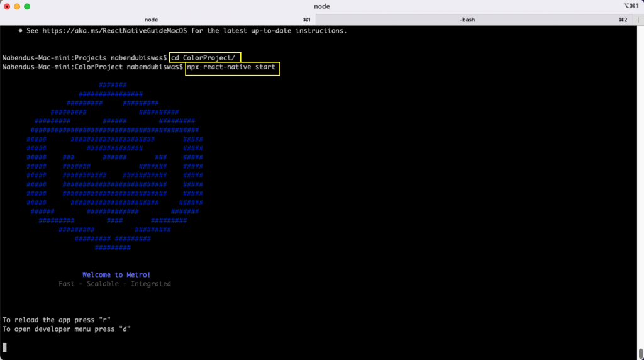Click the vertical scrollbar thumb in the terminal
644x360 pixels.
click(641, 354)
